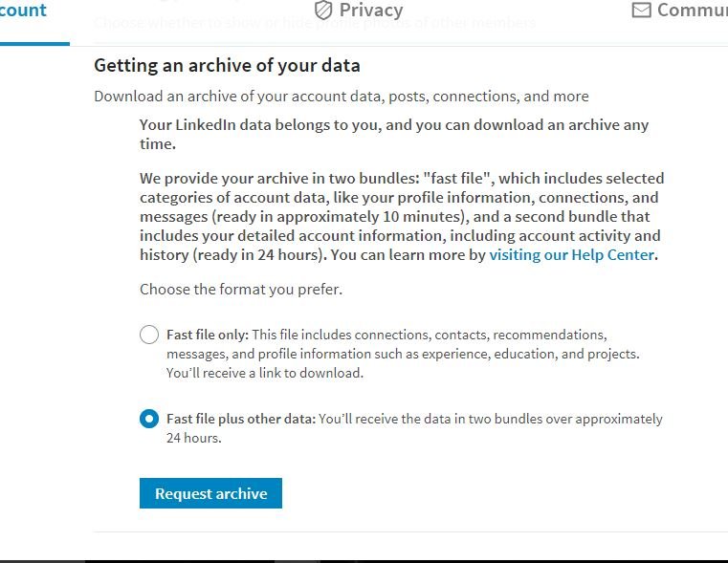Switch to the Privacy tab label
Image resolution: width=728 pixels, height=563 pixels.
point(371,10)
